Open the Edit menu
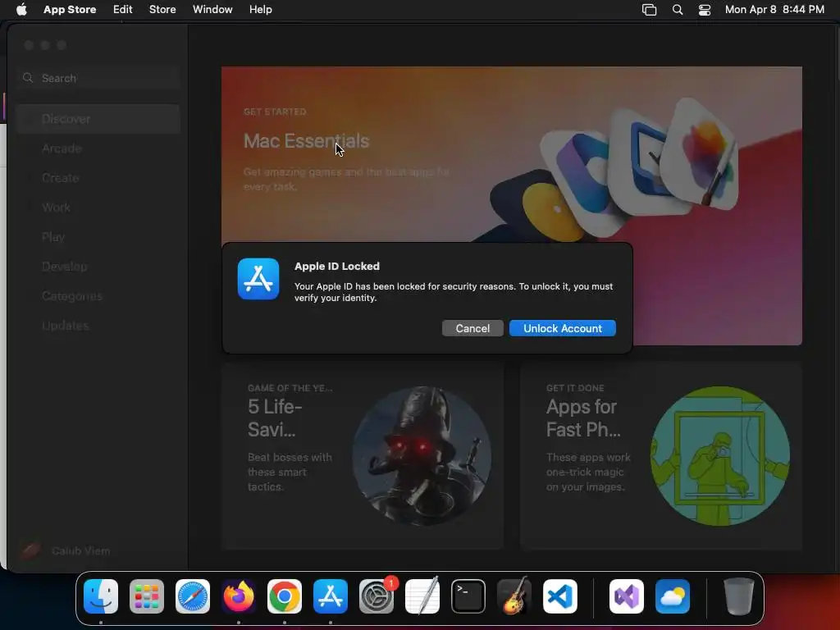Viewport: 840px width, 630px height. pos(123,10)
